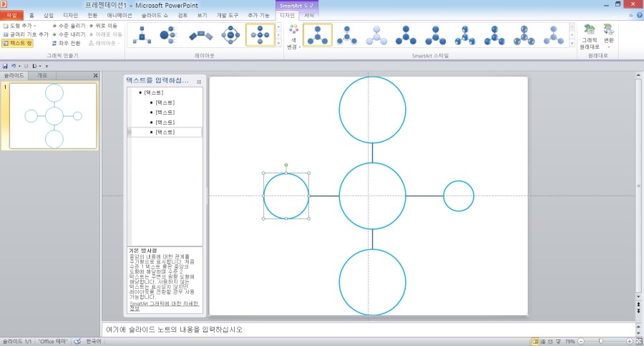Click Promote level (수준 올리기)

coord(67,25)
